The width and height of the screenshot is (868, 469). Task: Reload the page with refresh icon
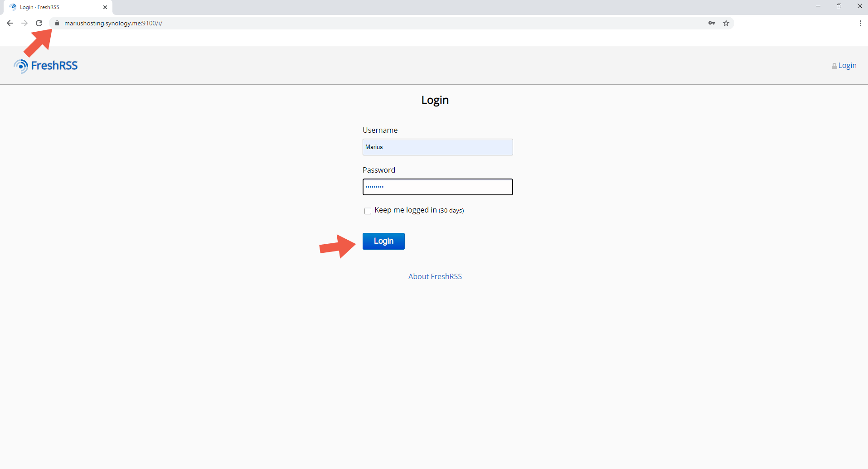(x=39, y=23)
